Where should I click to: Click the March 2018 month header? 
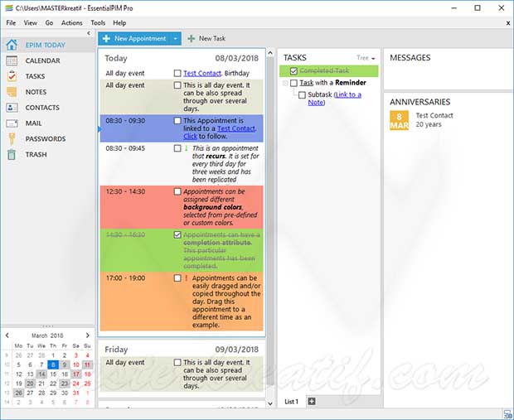(47, 336)
